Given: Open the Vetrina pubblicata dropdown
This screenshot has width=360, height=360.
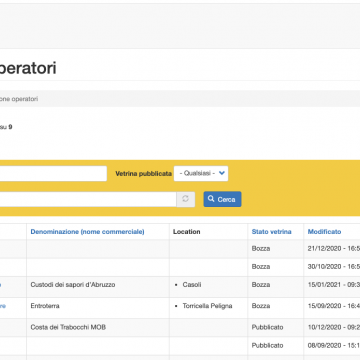Looking at the screenshot, I should 201,174.
